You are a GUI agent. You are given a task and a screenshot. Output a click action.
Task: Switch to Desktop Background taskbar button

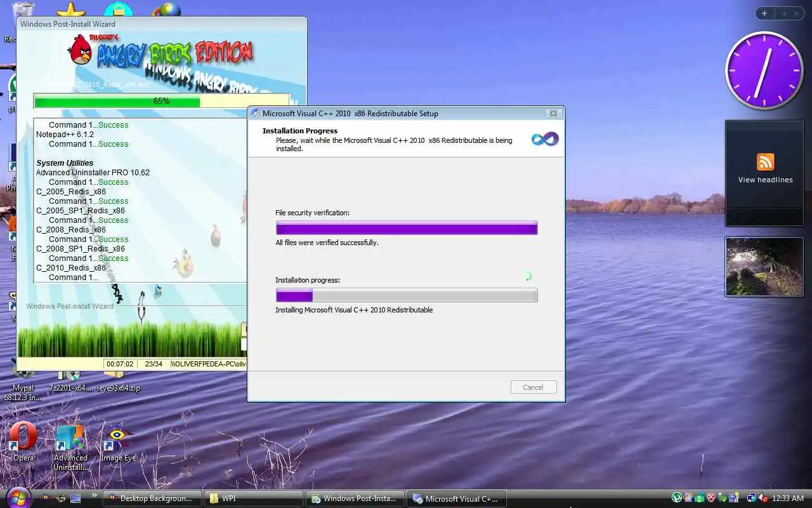(x=153, y=498)
